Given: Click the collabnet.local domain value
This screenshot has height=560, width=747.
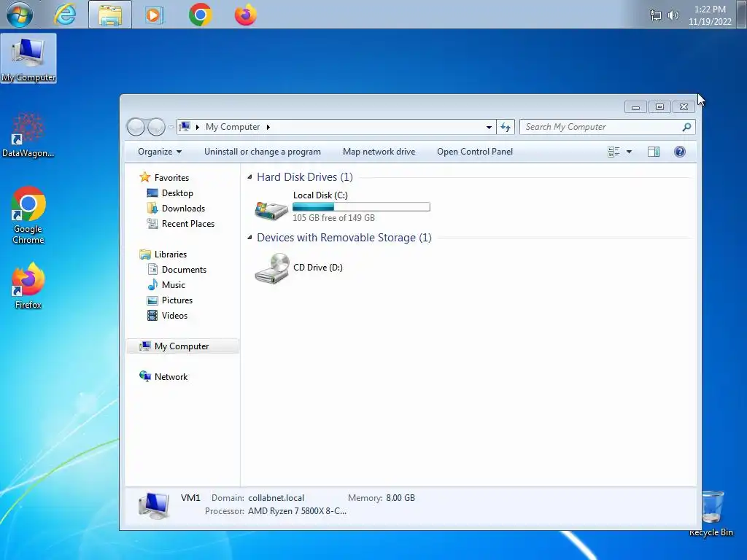Looking at the screenshot, I should coord(276,498).
